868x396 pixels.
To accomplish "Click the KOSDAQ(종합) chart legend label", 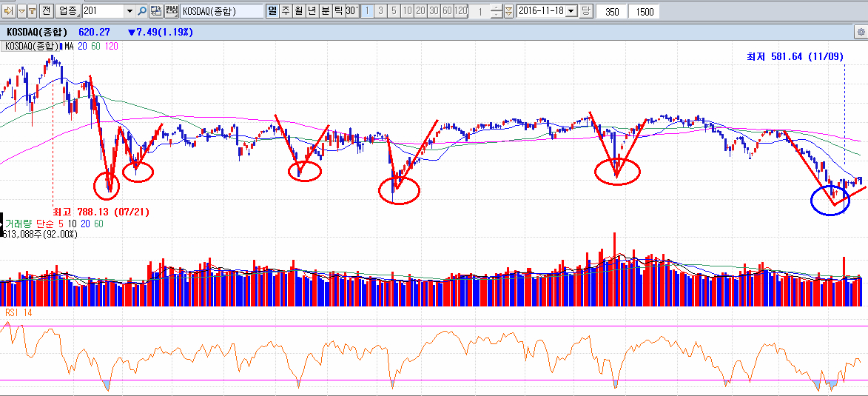I will (x=30, y=46).
